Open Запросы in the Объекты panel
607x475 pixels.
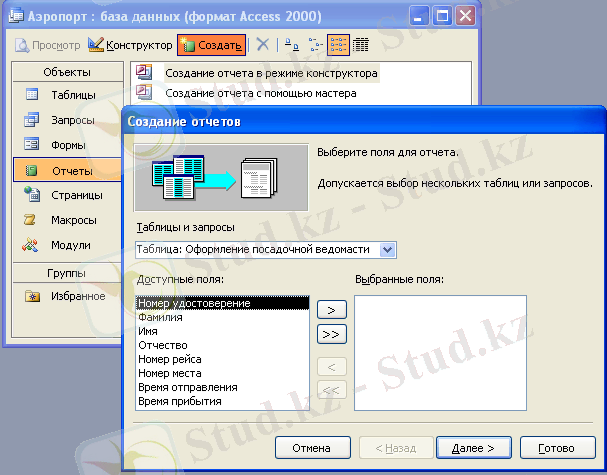(x=68, y=120)
